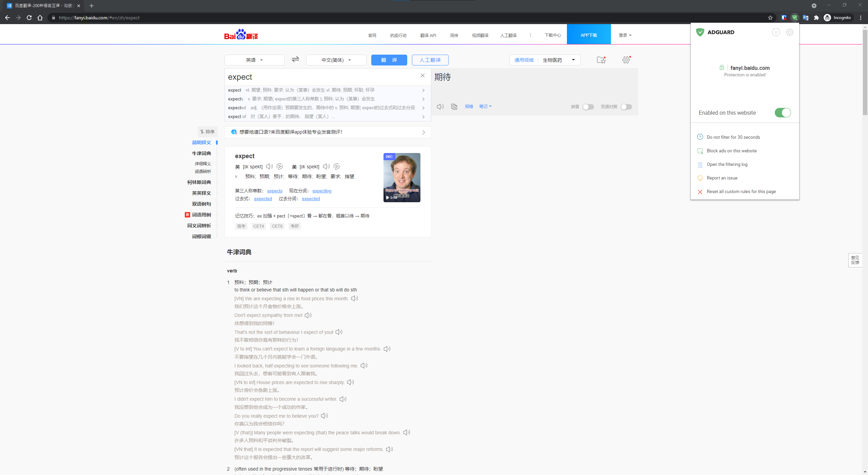
Task: Click the 排序 sort icon
Action: point(208,132)
